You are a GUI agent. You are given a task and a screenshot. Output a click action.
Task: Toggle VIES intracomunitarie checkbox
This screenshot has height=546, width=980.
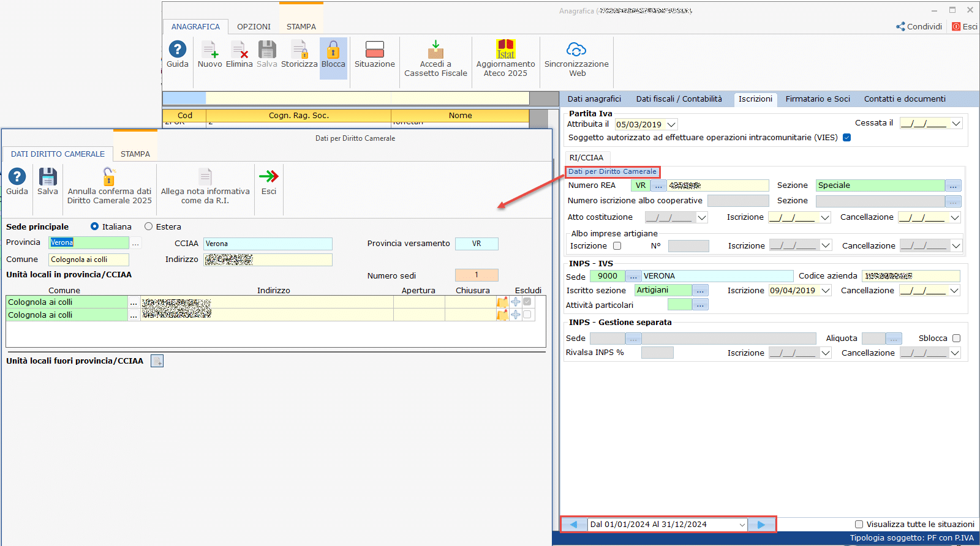[846, 138]
